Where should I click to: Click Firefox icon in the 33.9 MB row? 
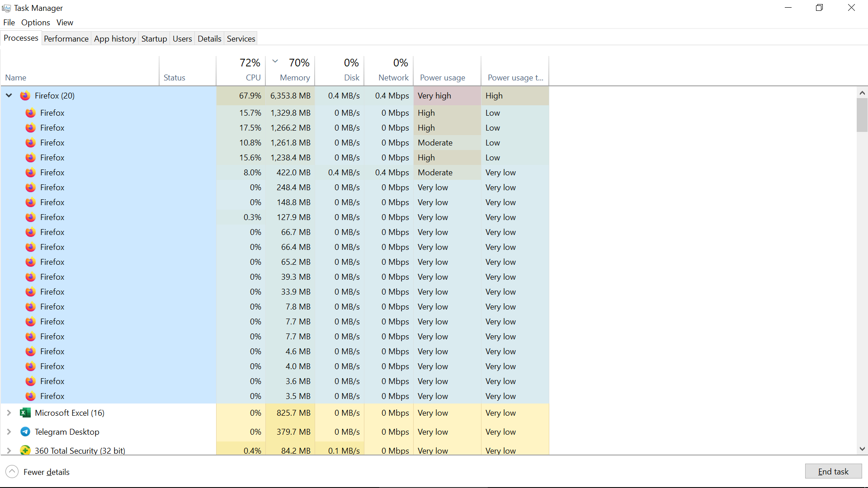[30, 292]
